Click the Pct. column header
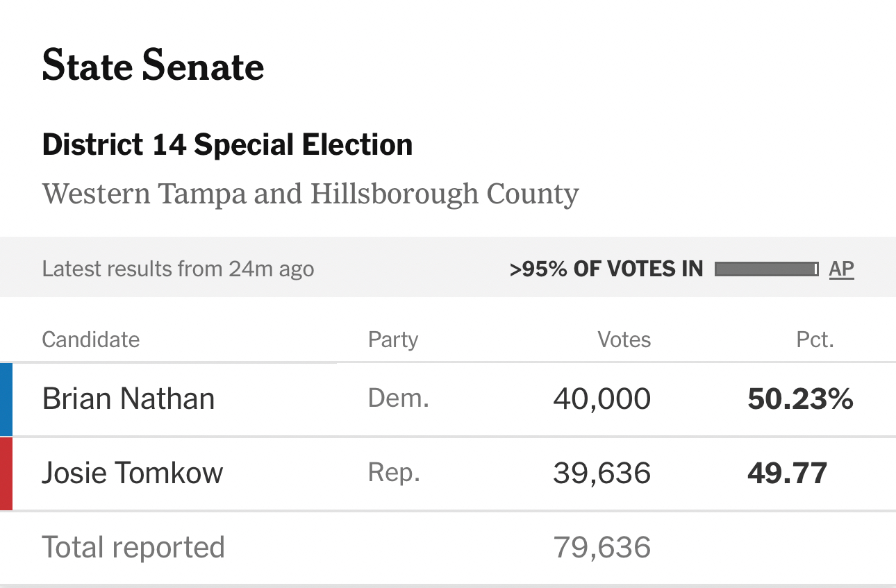The image size is (896, 588). (815, 339)
